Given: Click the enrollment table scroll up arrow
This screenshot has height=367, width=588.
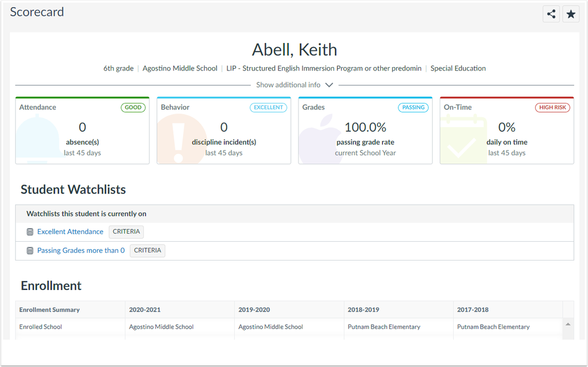Looking at the screenshot, I should [568, 324].
